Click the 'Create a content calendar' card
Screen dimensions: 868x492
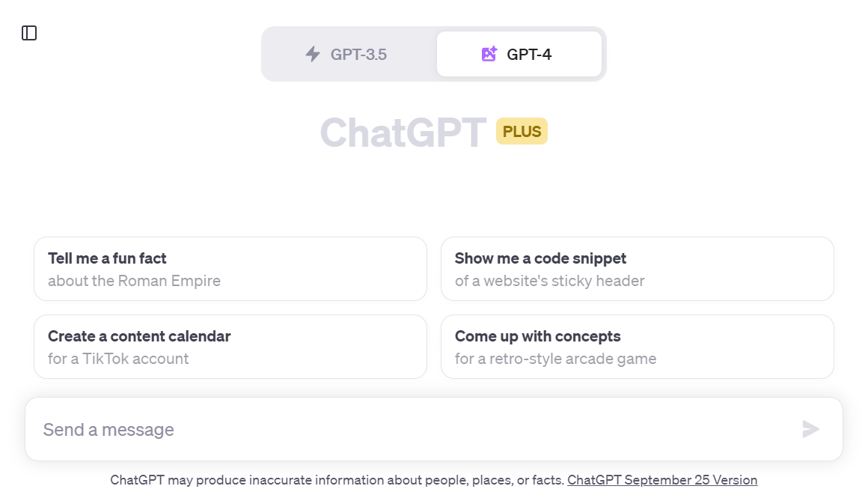(x=230, y=347)
